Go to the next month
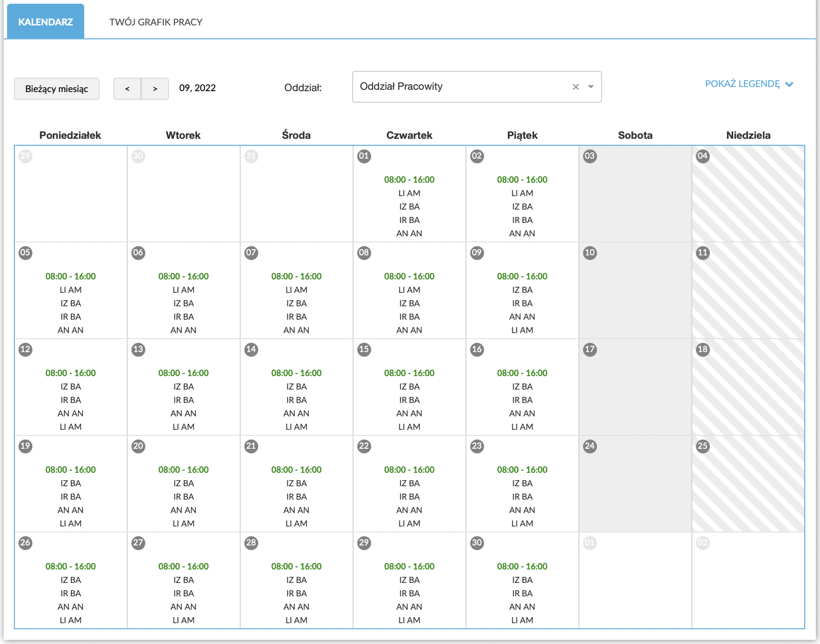The image size is (820, 644). 155,89
